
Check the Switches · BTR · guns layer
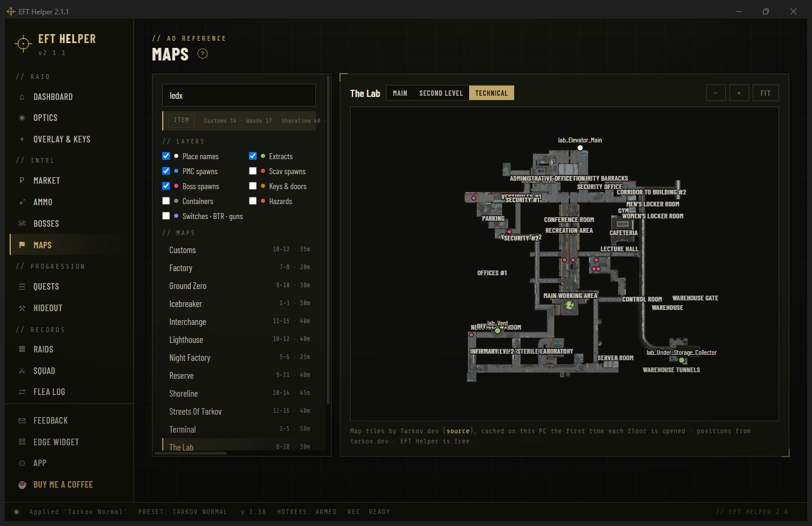(x=166, y=216)
